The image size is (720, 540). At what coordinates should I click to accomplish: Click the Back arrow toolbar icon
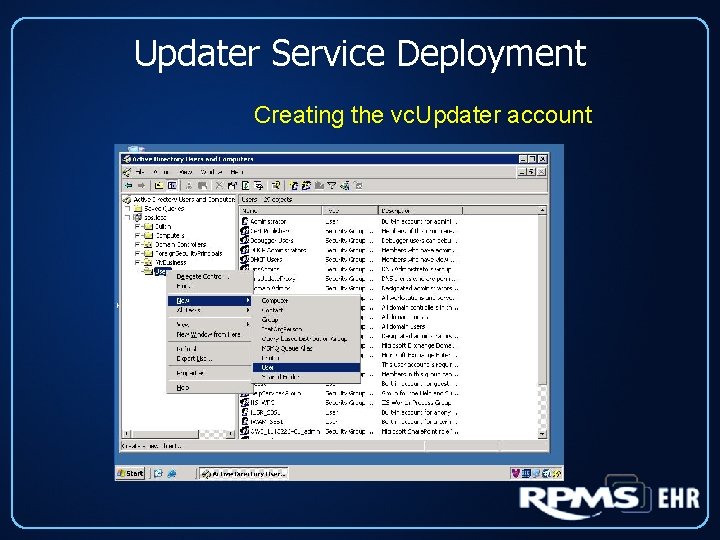128,186
